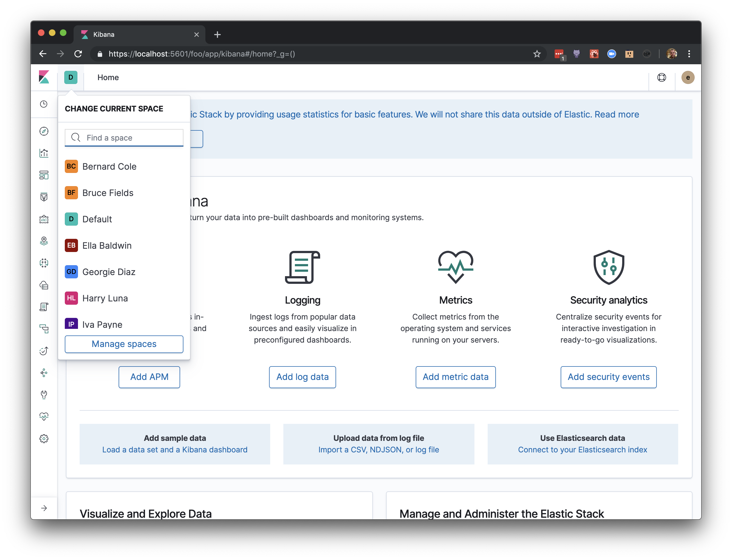Click the browser address bar URL
The image size is (732, 560).
(202, 54)
